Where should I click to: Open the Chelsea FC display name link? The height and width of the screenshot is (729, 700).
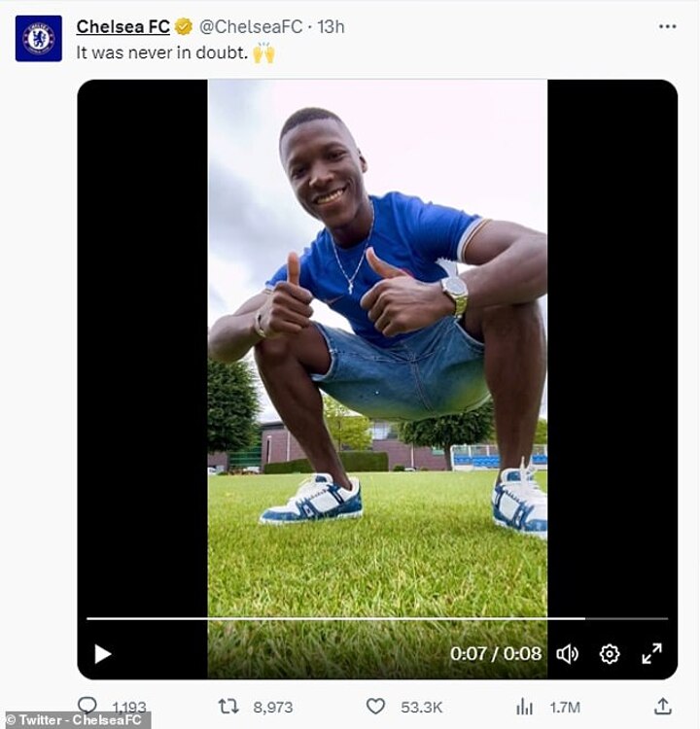coord(122,26)
